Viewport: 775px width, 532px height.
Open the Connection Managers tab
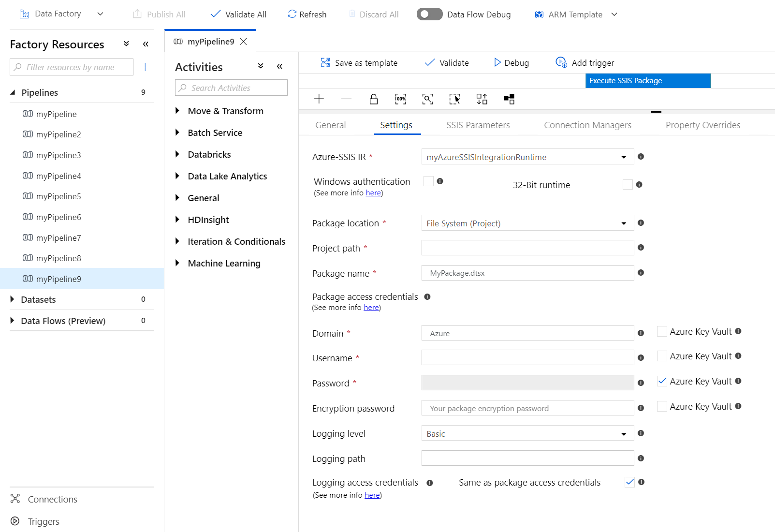coord(587,125)
